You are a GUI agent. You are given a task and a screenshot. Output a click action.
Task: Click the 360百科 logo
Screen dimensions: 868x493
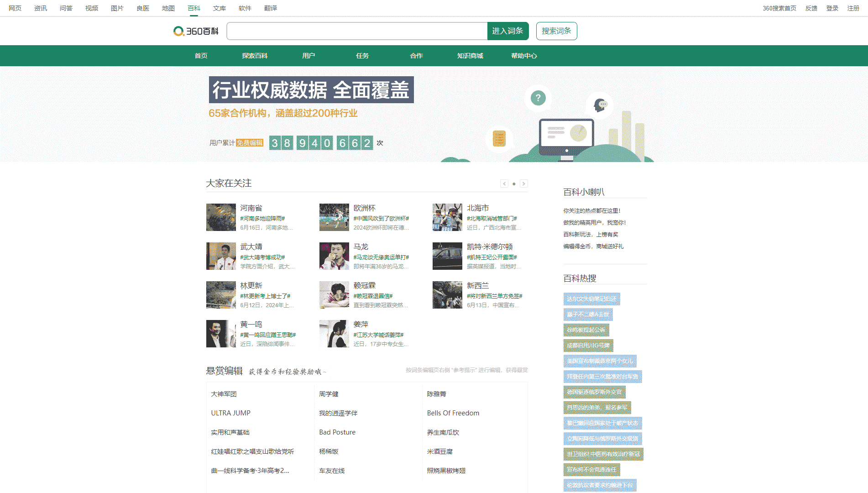coord(196,31)
